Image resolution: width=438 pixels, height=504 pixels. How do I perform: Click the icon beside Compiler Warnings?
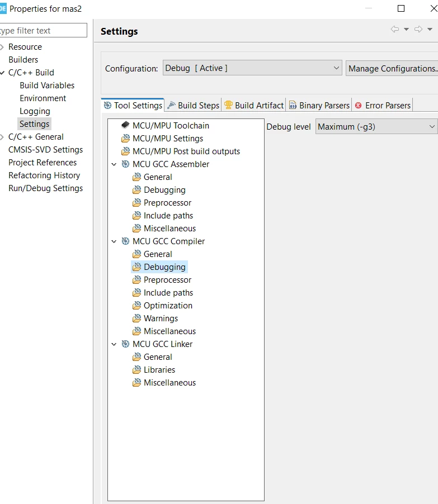tap(137, 318)
